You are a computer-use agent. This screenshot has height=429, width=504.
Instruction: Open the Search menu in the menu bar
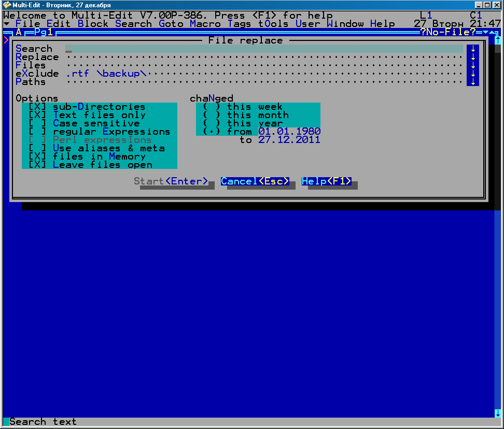click(133, 24)
